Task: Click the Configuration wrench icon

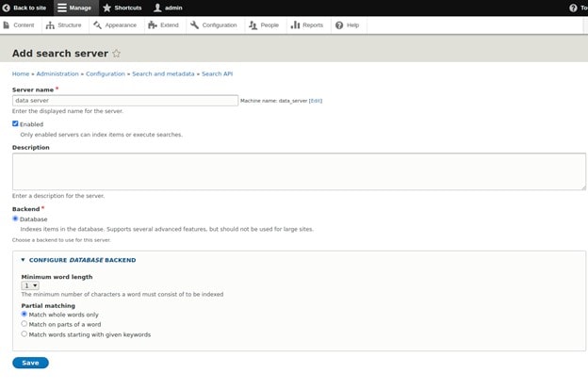Action: click(x=194, y=25)
